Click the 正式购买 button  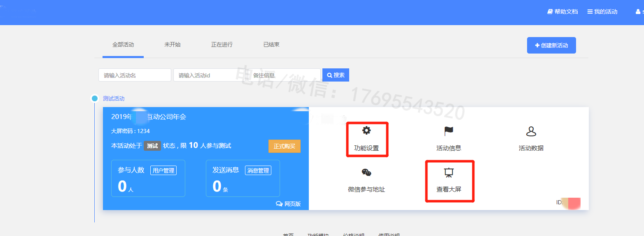pos(285,146)
